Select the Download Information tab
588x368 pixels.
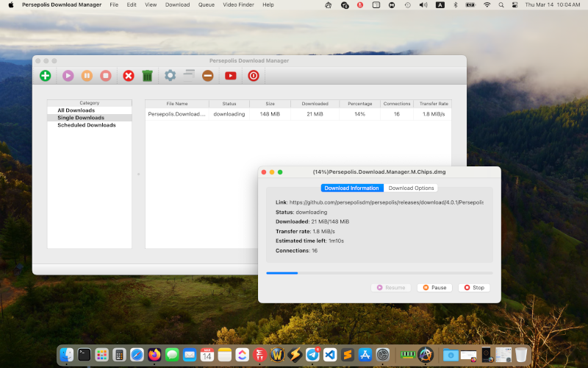[352, 188]
